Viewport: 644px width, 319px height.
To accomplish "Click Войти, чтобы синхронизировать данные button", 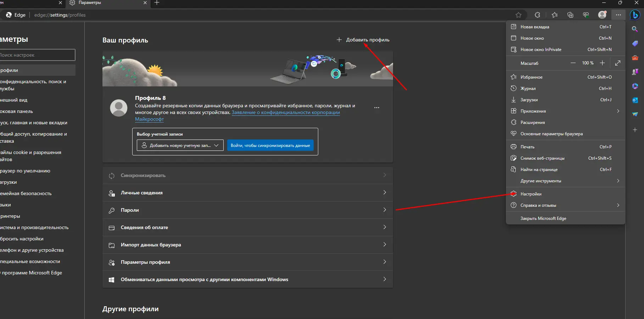I will pyautogui.click(x=270, y=145).
